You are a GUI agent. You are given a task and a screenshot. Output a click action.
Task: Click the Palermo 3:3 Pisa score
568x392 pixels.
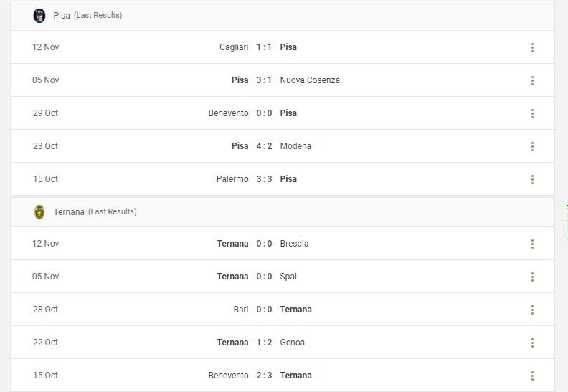click(264, 179)
